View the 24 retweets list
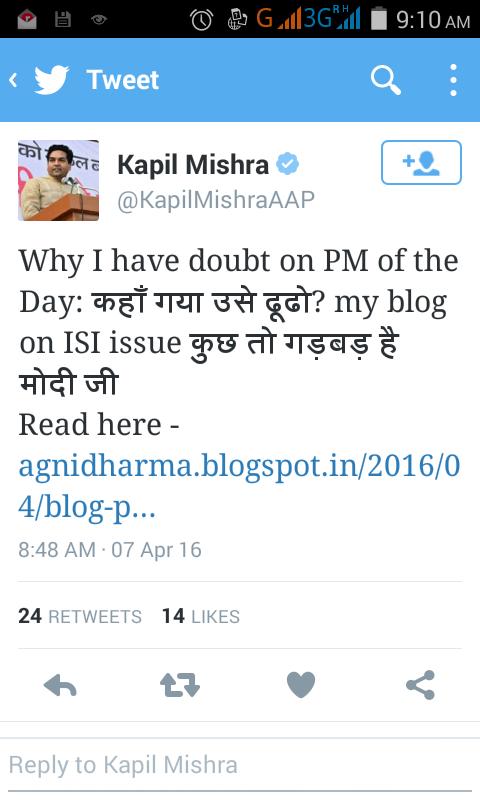The image size is (480, 800). coord(80,616)
